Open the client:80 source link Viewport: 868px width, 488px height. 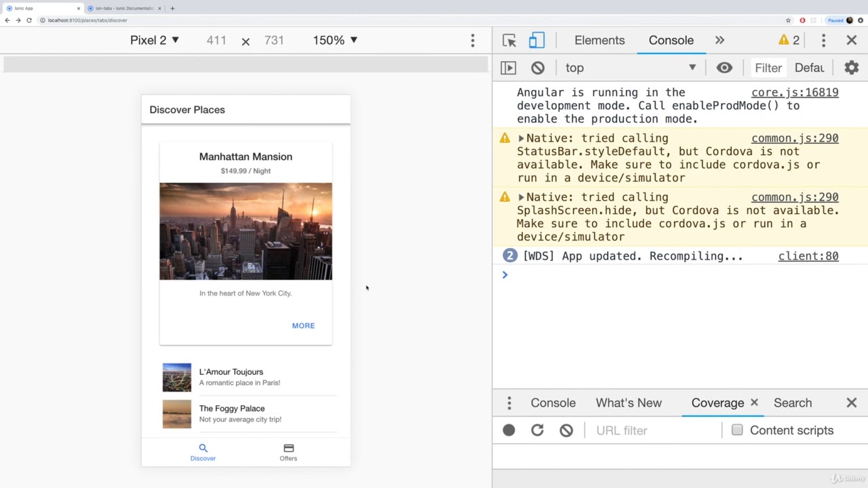pos(808,256)
